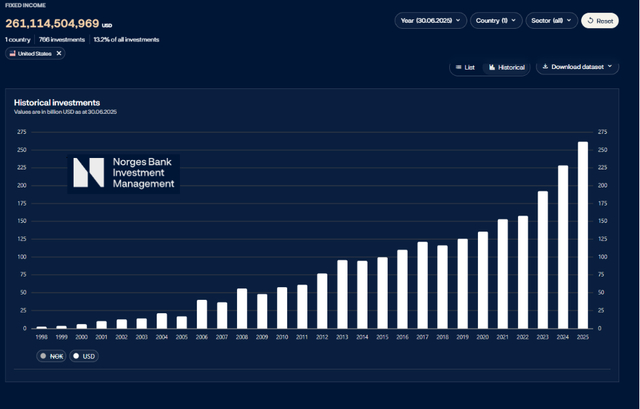Click the 'Historical investments' heading
This screenshot has height=409, width=640.
(57, 102)
